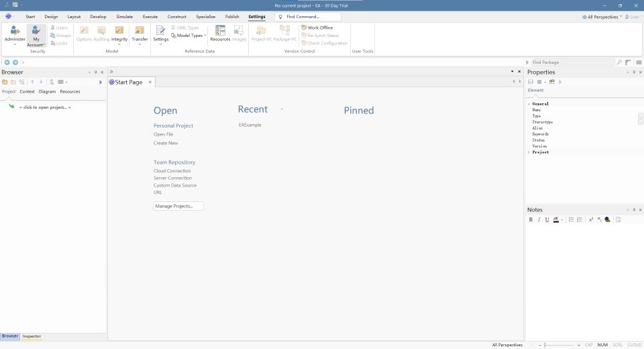The height and width of the screenshot is (349, 644).
Task: Open the All Perspectives dropdown
Action: tap(602, 17)
